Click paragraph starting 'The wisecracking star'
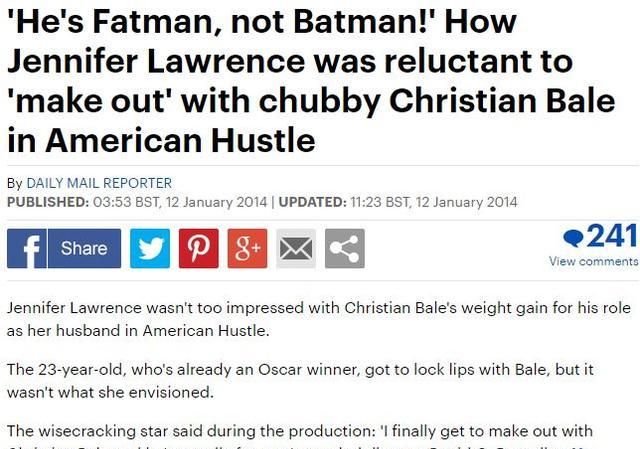This screenshot has height=449, width=640. coord(300,438)
